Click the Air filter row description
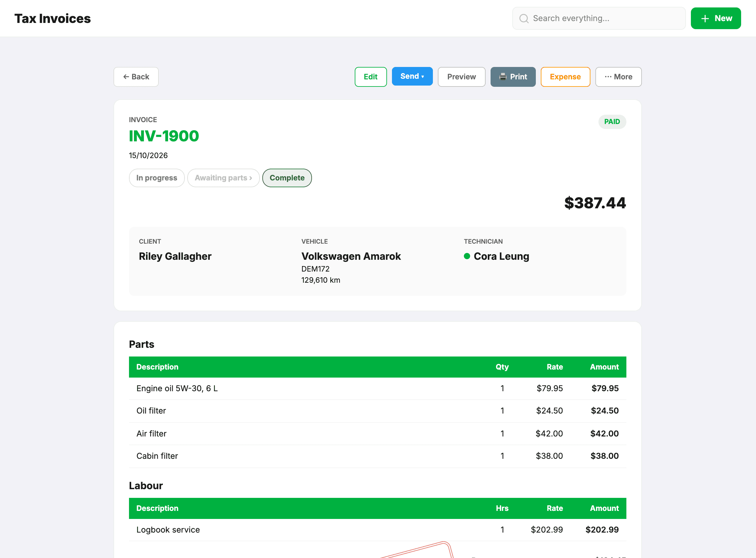Viewport: 756px width, 558px height. (x=151, y=433)
